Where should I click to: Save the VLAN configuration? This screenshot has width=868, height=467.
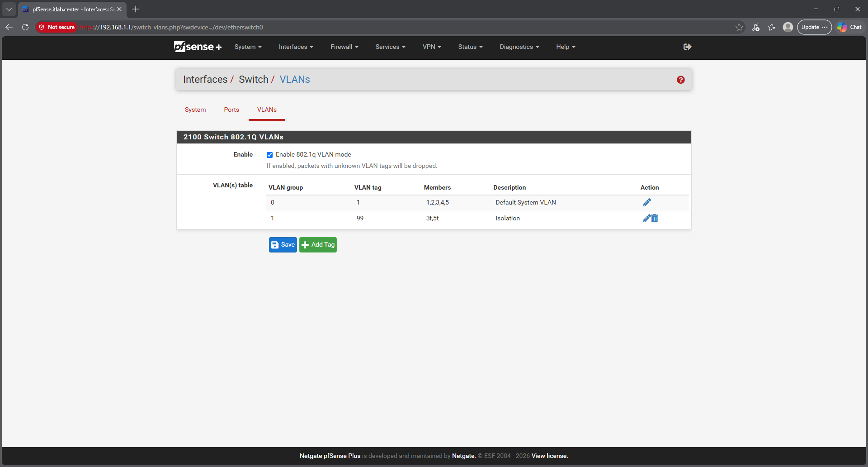pyautogui.click(x=283, y=245)
